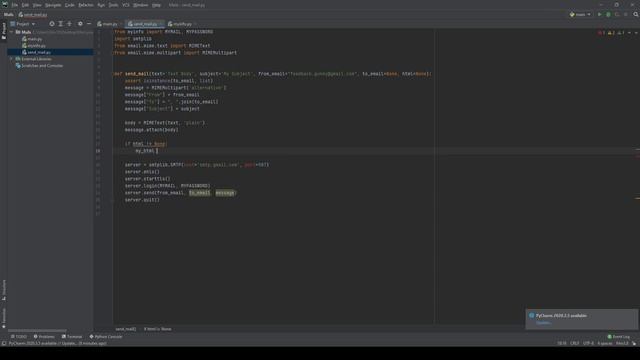The image size is (640, 360).
Task: Toggle the Structure tool window side tab
Action: 4,290
